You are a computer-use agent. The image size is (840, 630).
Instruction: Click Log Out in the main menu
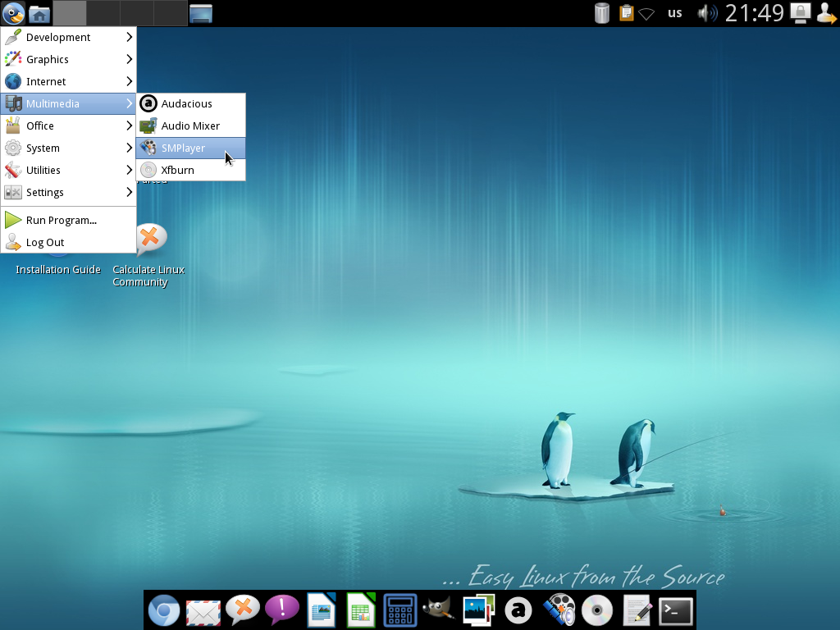click(x=45, y=242)
